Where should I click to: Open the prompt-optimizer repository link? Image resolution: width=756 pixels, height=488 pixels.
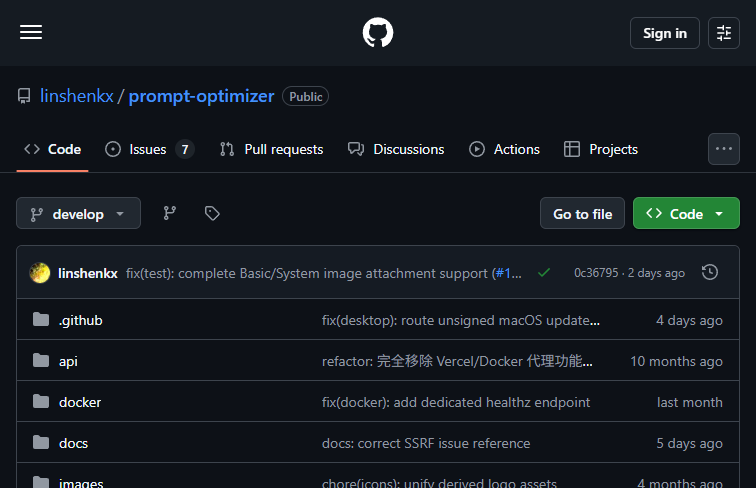202,96
